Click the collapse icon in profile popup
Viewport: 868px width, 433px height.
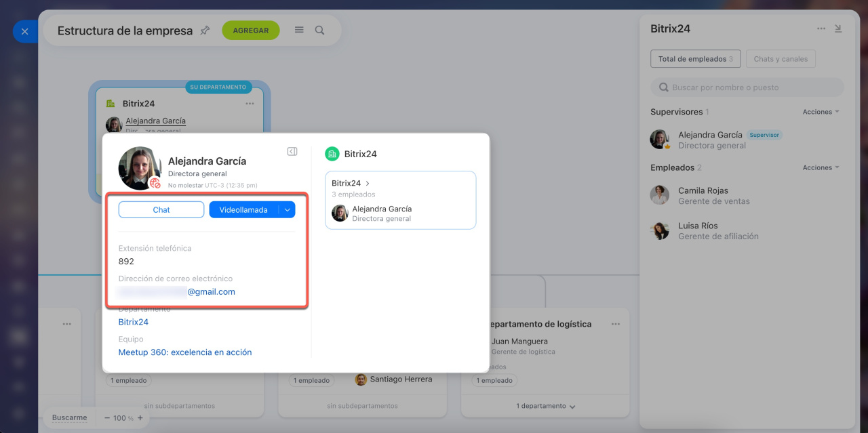click(292, 152)
